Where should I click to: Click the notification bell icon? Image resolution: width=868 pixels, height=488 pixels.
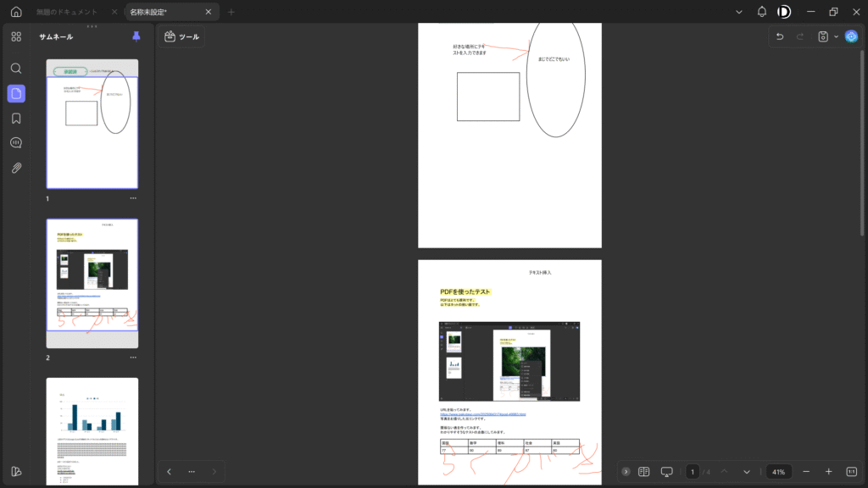click(761, 12)
